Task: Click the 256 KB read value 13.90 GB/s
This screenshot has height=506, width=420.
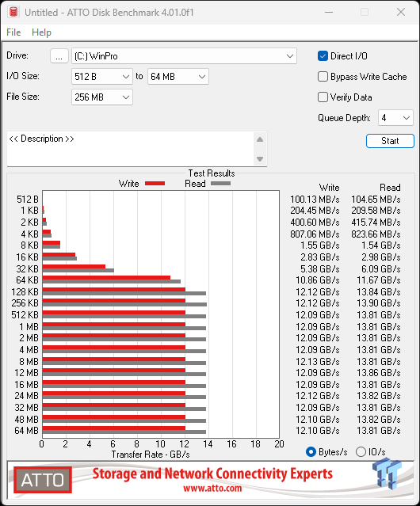Action: click(378, 303)
